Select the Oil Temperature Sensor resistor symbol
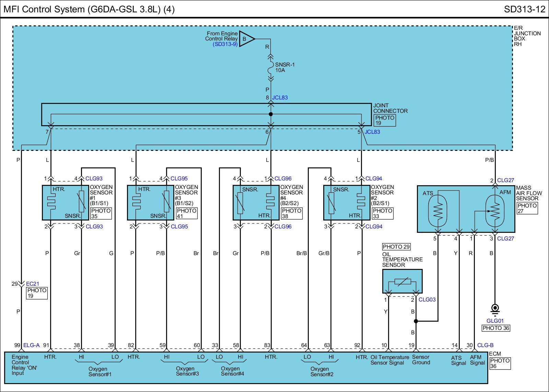This screenshot has height=392, width=549. click(402, 282)
